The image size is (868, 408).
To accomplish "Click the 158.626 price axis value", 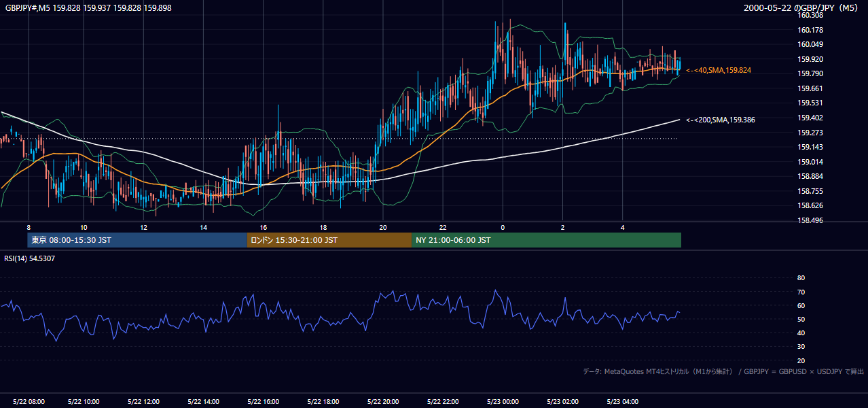I will tap(810, 205).
